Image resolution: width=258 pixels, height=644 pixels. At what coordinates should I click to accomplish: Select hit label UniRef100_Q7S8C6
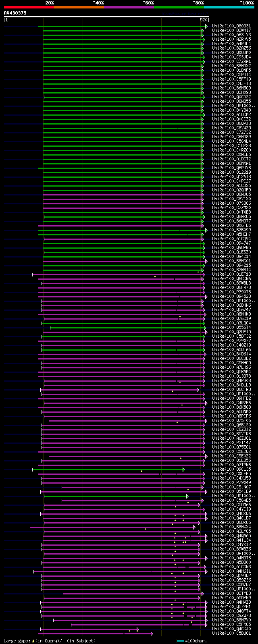click(231, 204)
